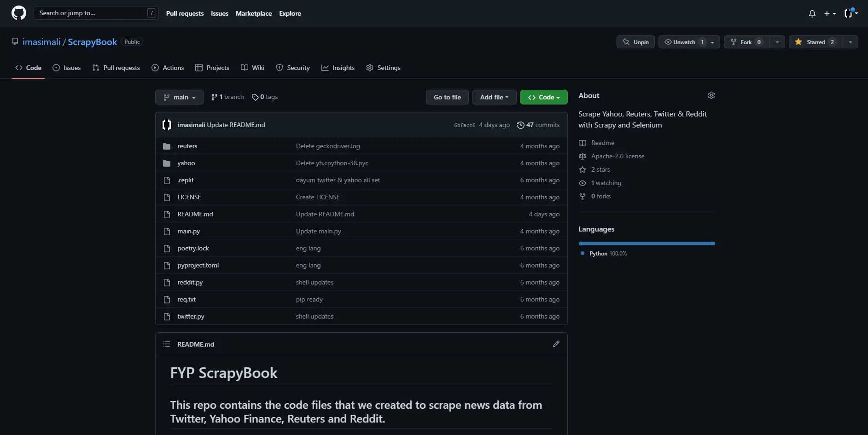Edit README with the pencil icon
The image size is (868, 435).
[556, 344]
